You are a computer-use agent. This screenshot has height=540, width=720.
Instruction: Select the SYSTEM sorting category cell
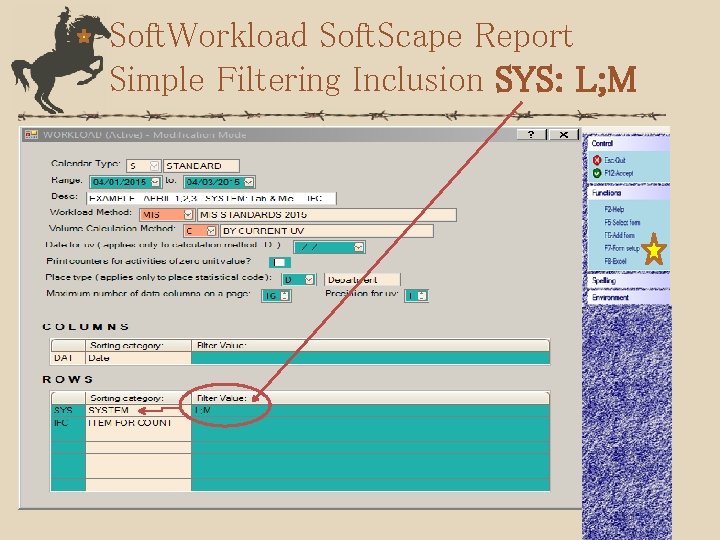[138, 411]
